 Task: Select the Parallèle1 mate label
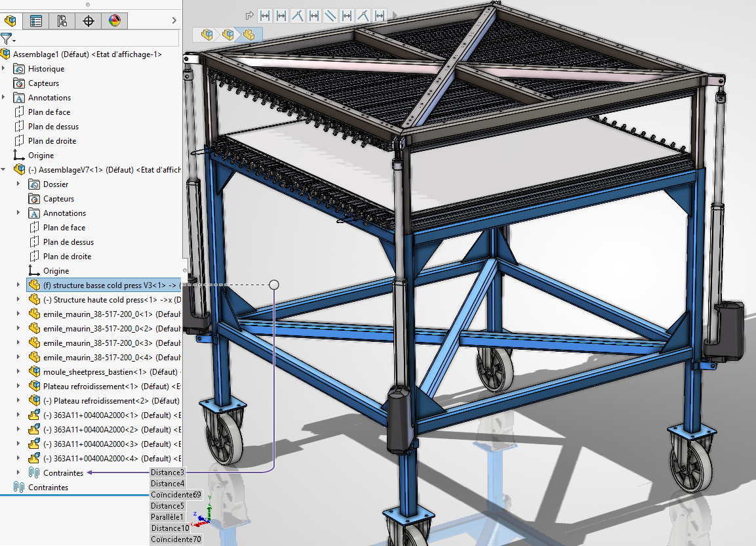(167, 517)
